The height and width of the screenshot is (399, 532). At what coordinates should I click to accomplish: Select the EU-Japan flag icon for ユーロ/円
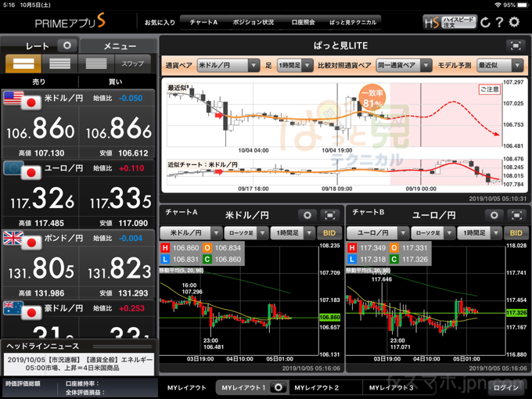click(x=23, y=171)
